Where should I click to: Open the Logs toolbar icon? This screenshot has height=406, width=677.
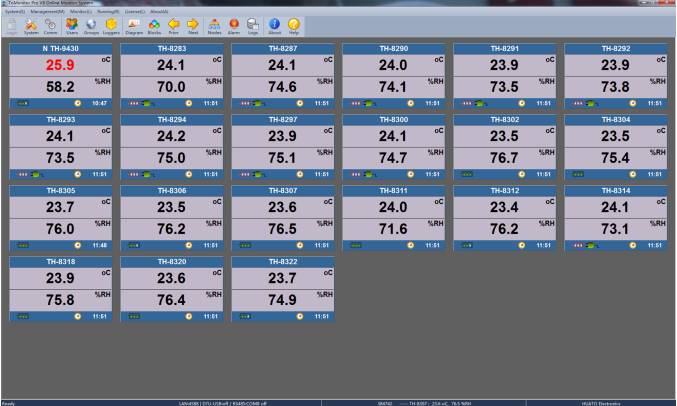pyautogui.click(x=253, y=25)
